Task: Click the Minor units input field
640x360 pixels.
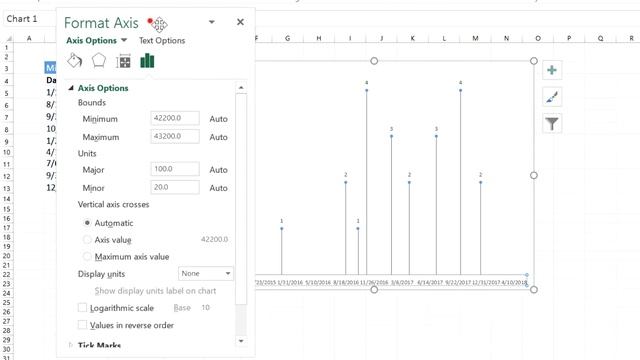Action: pos(175,187)
